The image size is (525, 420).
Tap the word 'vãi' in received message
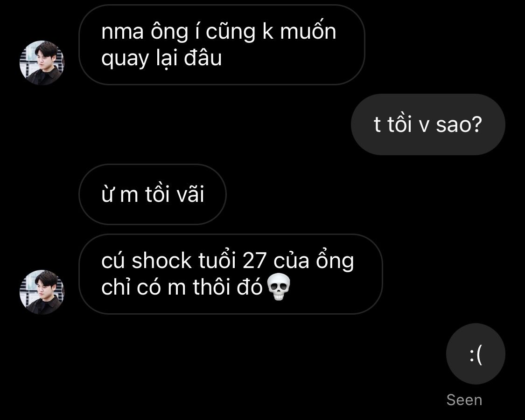point(190,194)
